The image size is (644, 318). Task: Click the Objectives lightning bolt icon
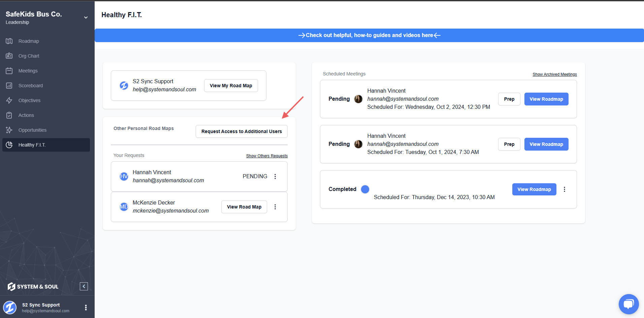[x=9, y=100]
